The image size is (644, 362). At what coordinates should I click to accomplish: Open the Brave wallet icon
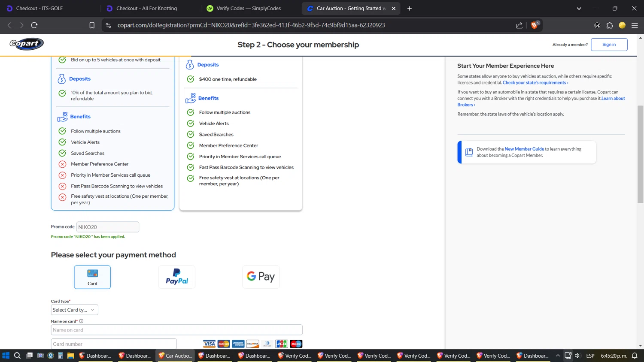(597, 25)
